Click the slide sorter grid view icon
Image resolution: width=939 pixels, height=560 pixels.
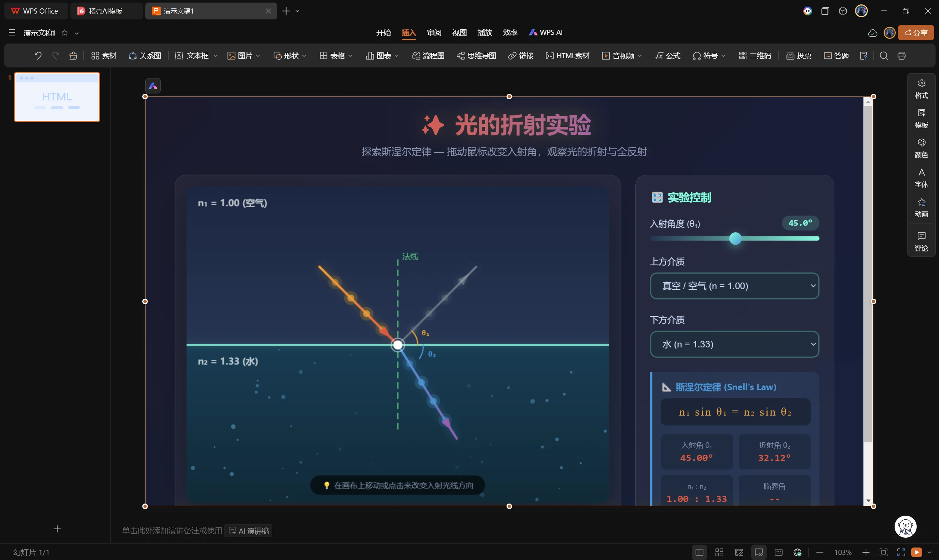click(x=719, y=552)
